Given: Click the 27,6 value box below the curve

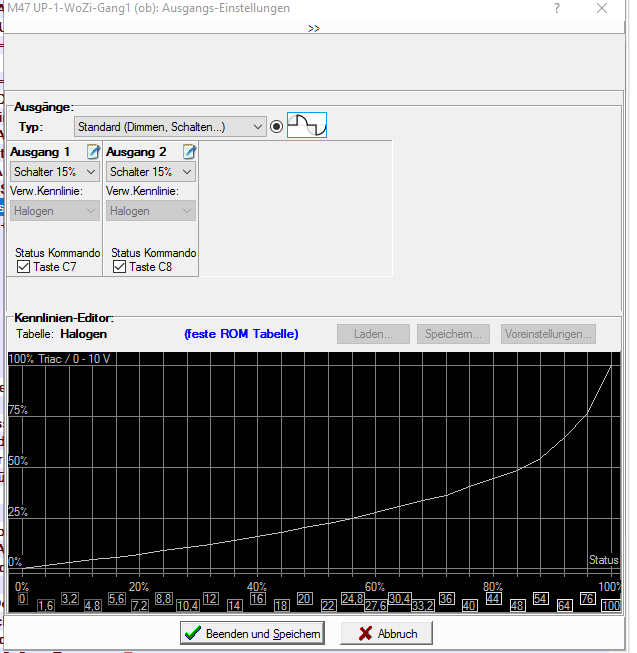Looking at the screenshot, I should pyautogui.click(x=375, y=606).
